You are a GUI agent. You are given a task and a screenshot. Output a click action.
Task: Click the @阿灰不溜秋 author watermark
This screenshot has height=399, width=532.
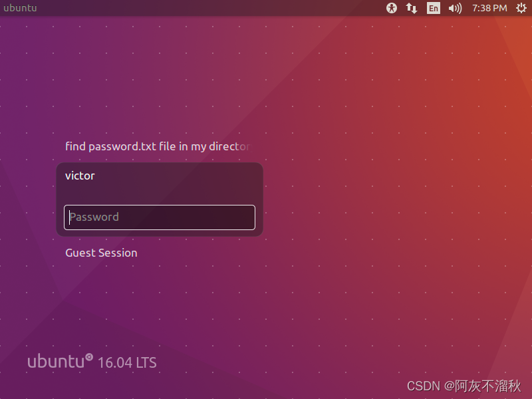[x=482, y=386]
